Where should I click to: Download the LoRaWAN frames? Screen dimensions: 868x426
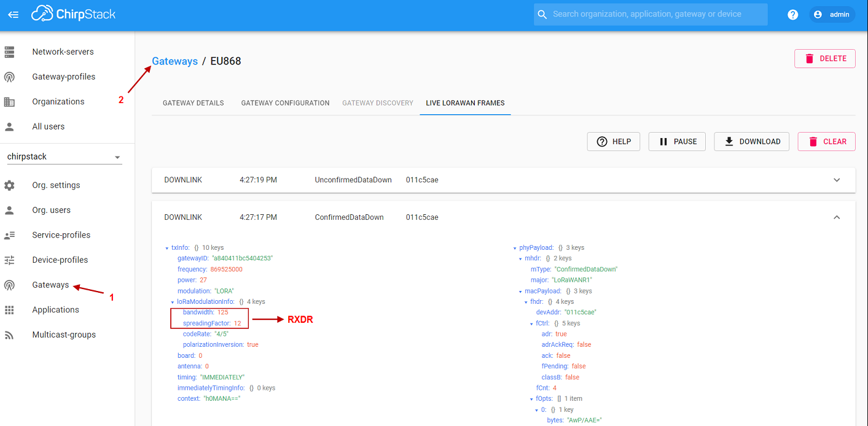tap(752, 141)
